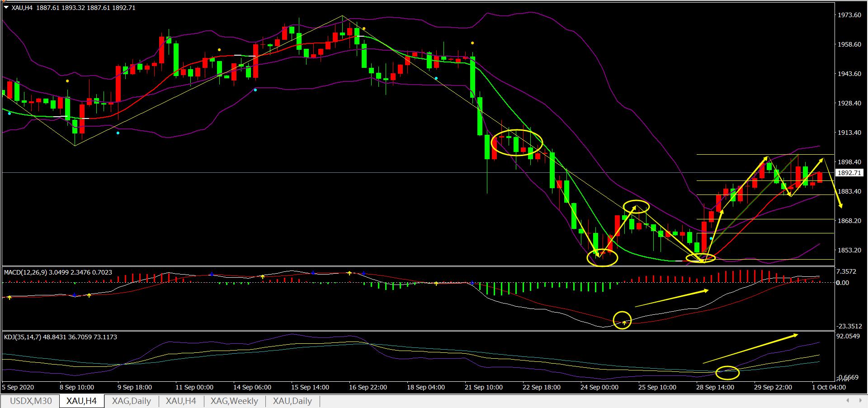Image resolution: width=868 pixels, height=408 pixels.
Task: Select the XAG,Weekly chart tab
Action: click(235, 401)
